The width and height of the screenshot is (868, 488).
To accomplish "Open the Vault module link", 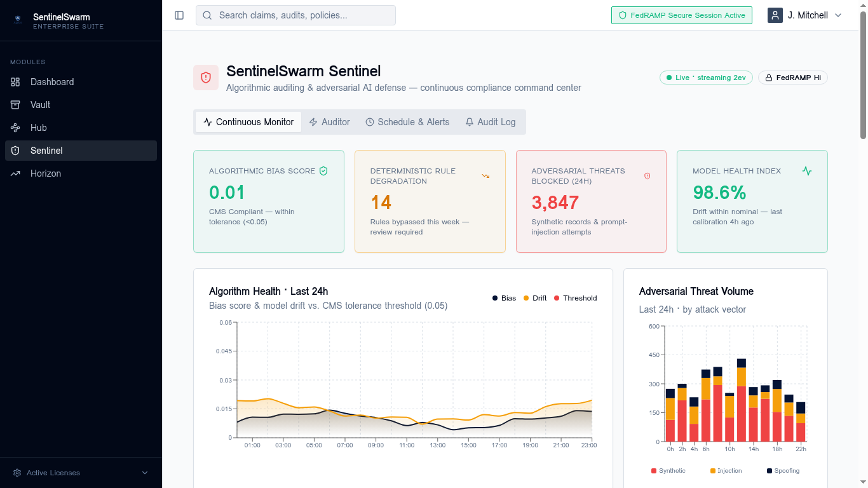I will [x=81, y=105].
